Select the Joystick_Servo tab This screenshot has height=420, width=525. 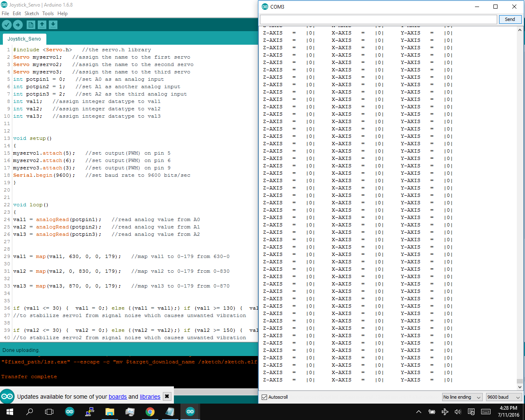24,39
